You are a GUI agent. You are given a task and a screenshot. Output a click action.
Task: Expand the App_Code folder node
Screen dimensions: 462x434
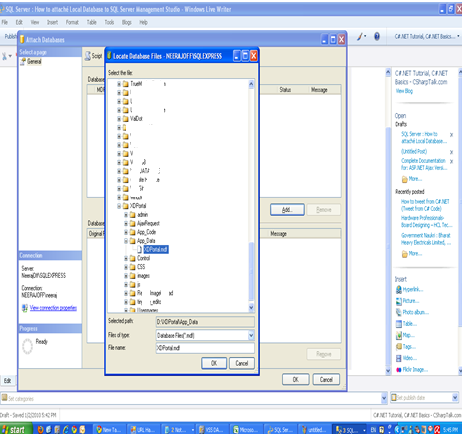[x=126, y=232]
